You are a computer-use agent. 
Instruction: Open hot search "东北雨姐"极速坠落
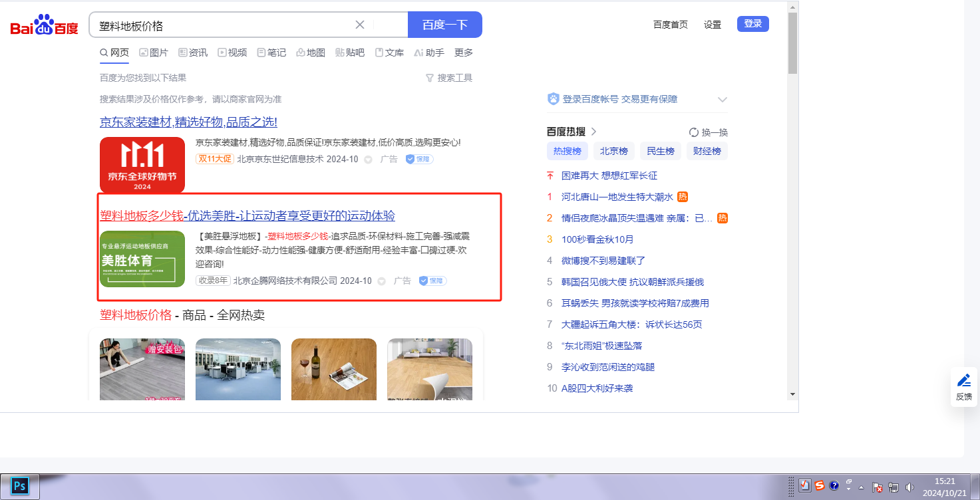click(x=601, y=346)
